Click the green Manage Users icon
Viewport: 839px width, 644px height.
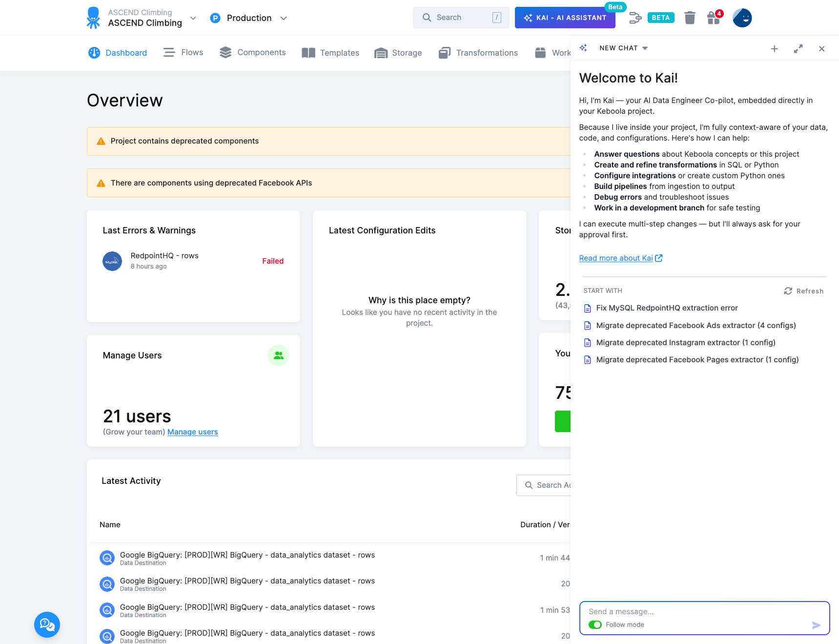278,355
